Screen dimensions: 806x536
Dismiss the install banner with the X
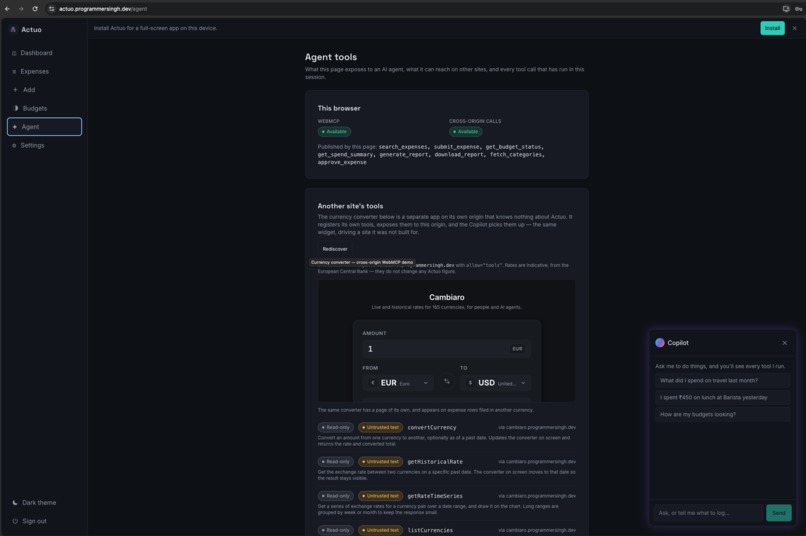795,28
